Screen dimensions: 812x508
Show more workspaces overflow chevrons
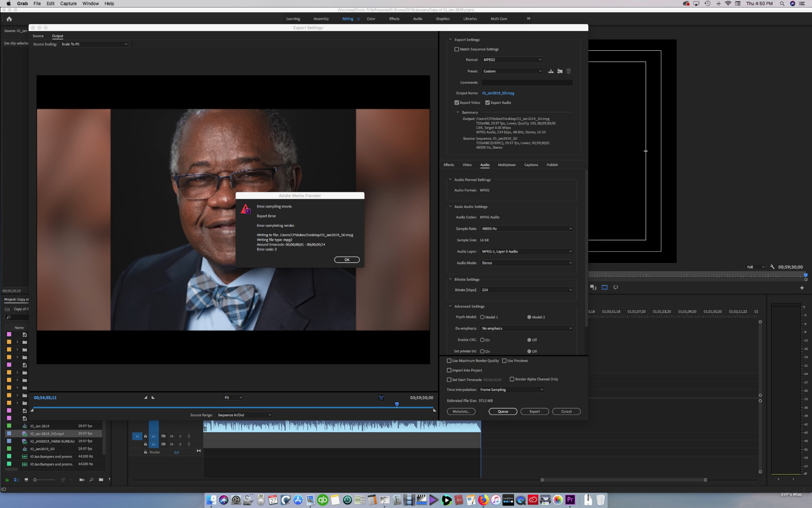[x=529, y=18]
